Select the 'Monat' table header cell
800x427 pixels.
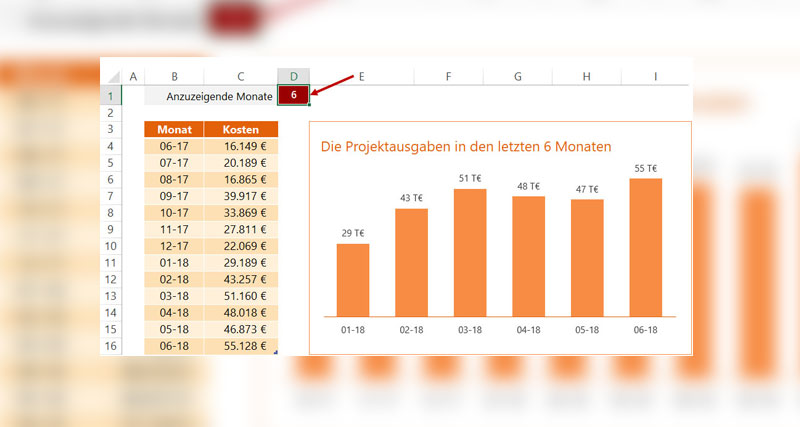point(174,129)
